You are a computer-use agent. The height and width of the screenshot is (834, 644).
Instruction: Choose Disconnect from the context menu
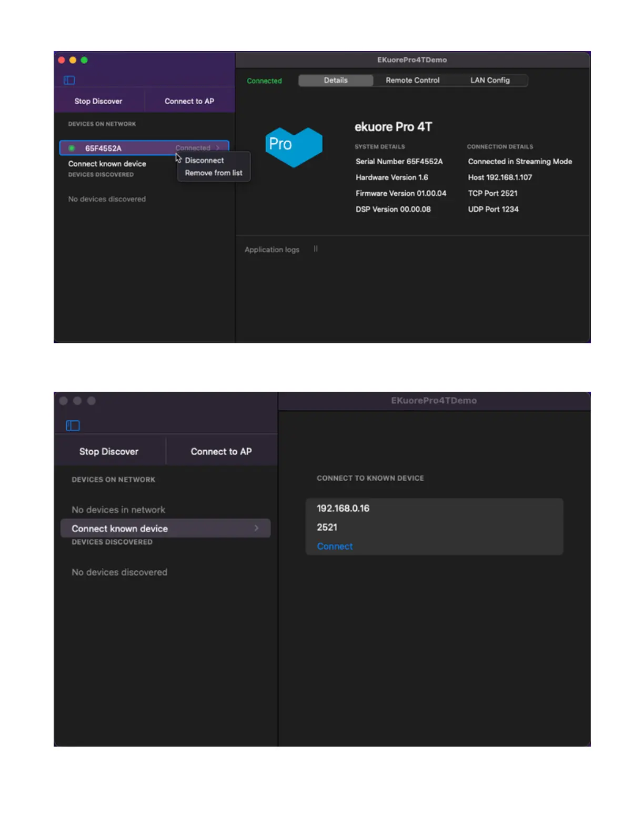coord(204,160)
